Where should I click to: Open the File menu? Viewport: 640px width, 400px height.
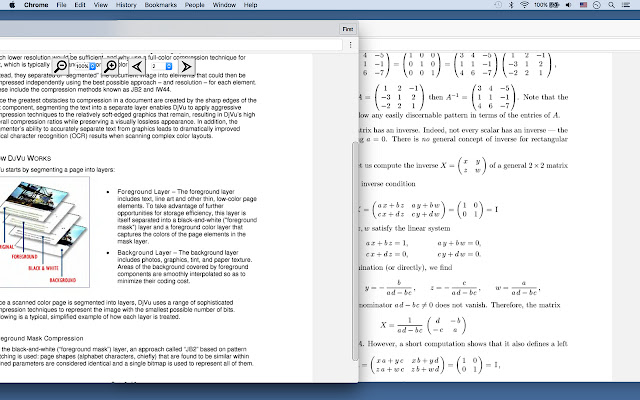[61, 5]
